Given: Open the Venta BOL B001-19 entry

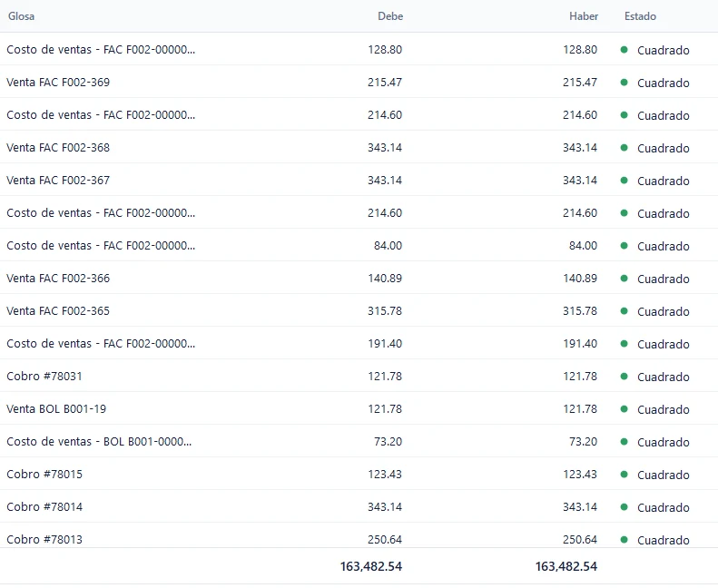Looking at the screenshot, I should 56,408.
